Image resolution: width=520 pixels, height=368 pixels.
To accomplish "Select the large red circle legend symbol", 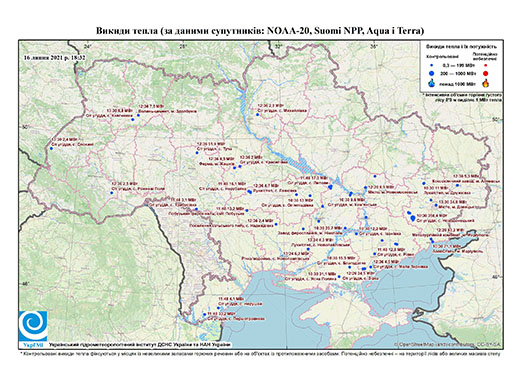I will pyautogui.click(x=486, y=73).
